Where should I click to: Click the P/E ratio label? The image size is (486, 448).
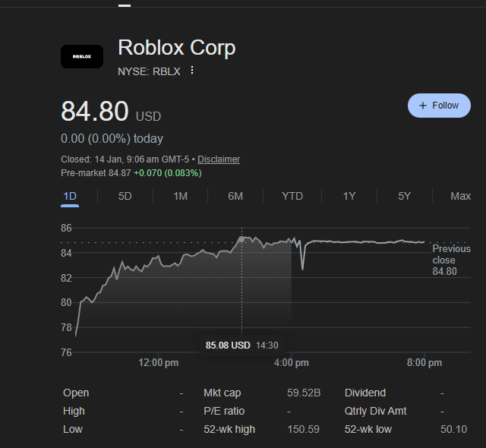224,411
